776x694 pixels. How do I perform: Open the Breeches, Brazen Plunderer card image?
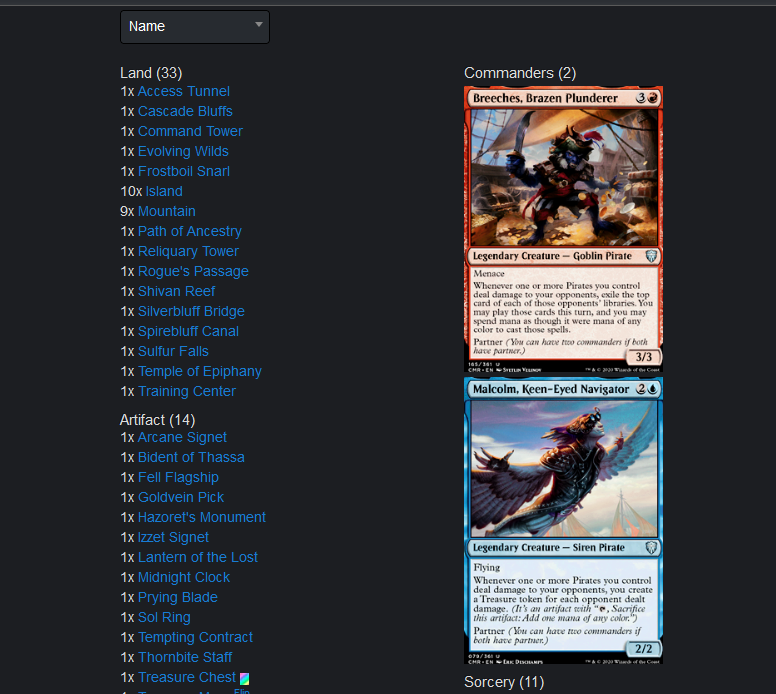tap(563, 229)
